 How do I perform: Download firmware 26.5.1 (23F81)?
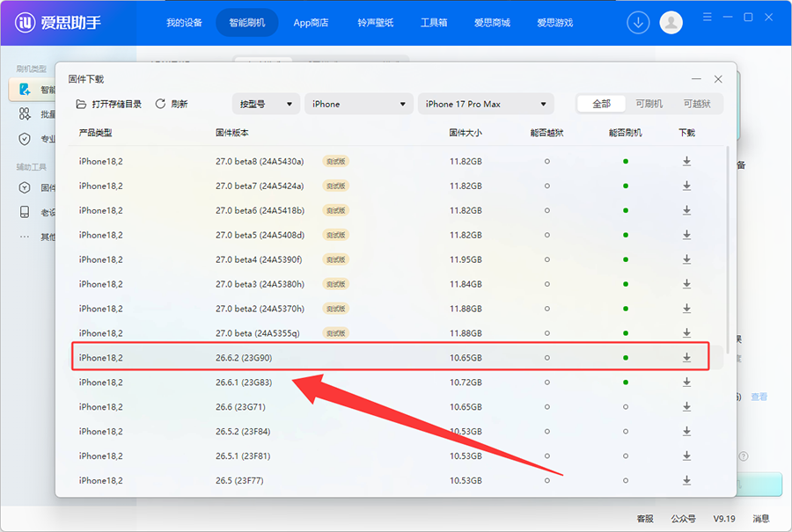tap(686, 455)
